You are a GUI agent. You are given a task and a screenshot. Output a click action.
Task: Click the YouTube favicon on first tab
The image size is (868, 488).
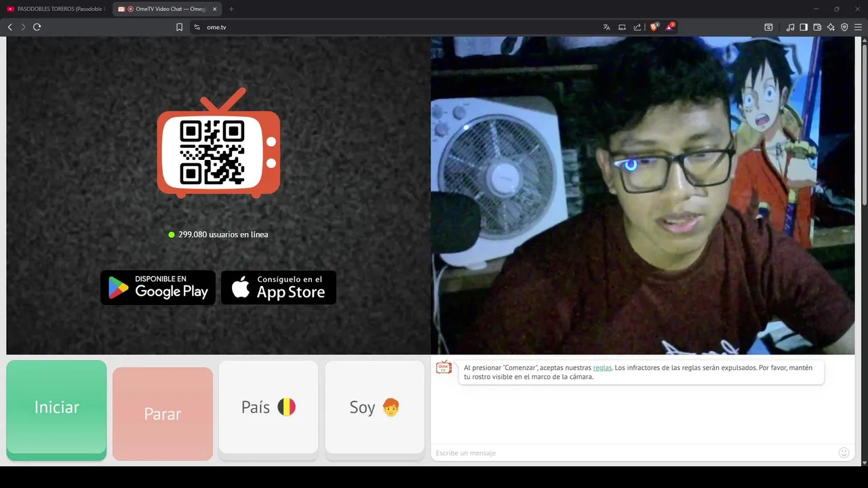pos(10,9)
